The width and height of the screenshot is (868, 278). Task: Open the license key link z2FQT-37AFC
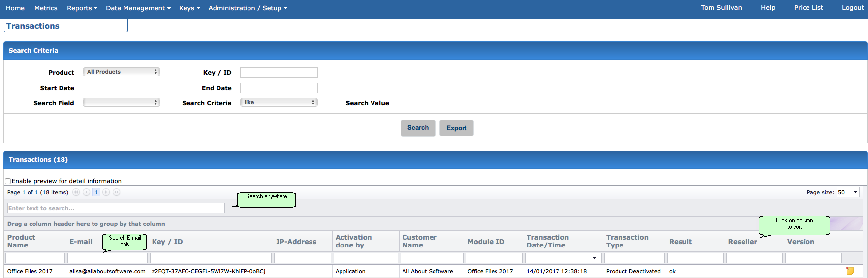[x=208, y=271]
